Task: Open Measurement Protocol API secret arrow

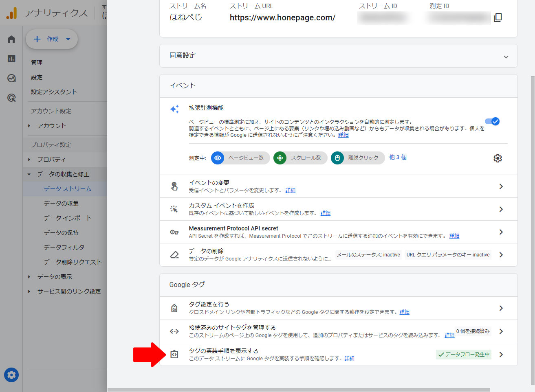Action: point(501,232)
